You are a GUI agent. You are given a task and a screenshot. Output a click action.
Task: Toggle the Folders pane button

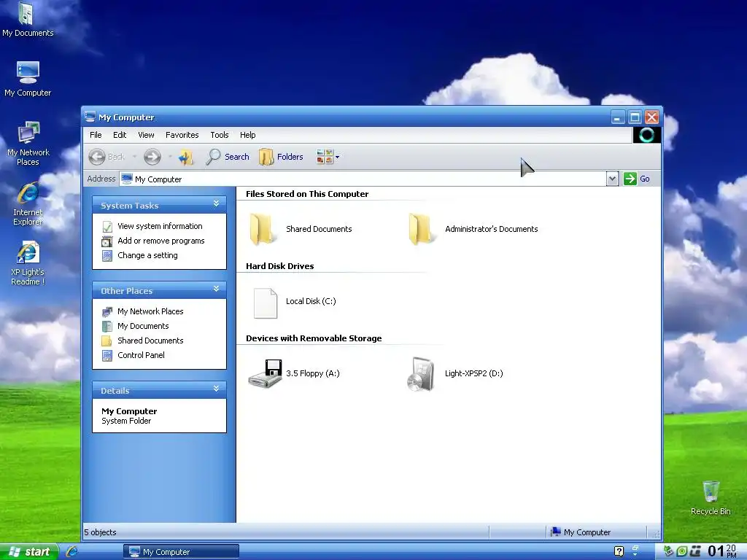[x=281, y=157]
